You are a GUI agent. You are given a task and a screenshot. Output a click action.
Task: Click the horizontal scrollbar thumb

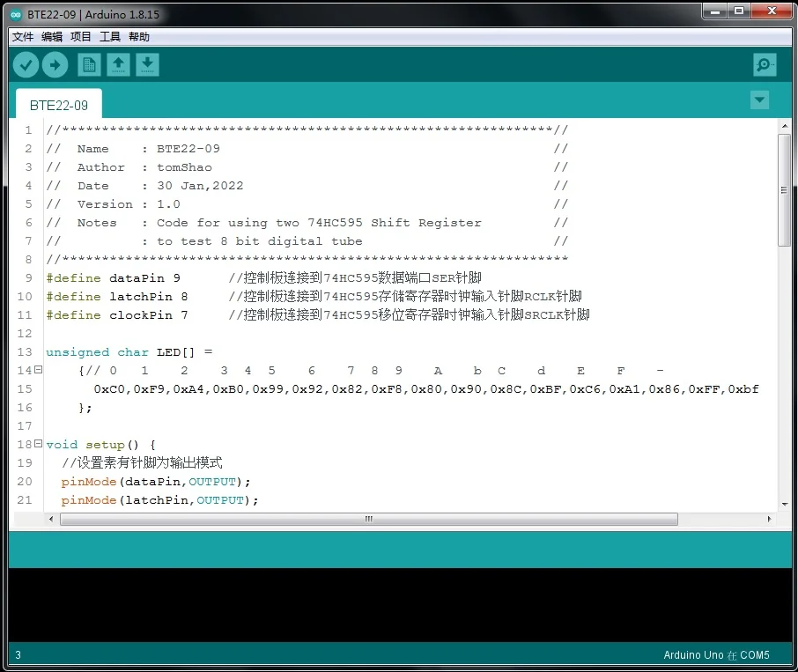tap(368, 520)
